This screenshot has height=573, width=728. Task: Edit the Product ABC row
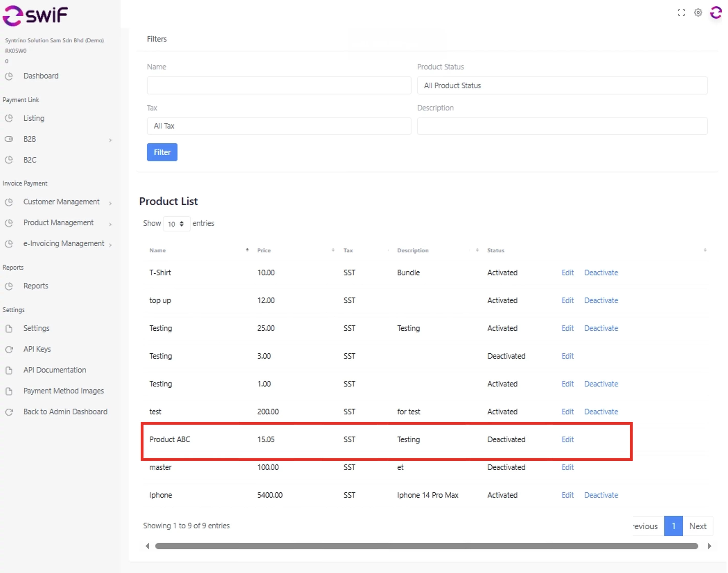click(567, 439)
